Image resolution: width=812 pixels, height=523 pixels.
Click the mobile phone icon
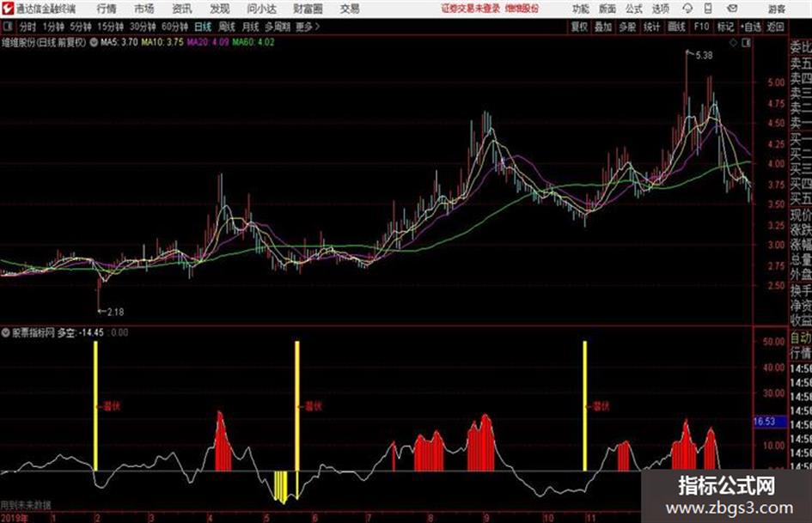[x=708, y=9]
